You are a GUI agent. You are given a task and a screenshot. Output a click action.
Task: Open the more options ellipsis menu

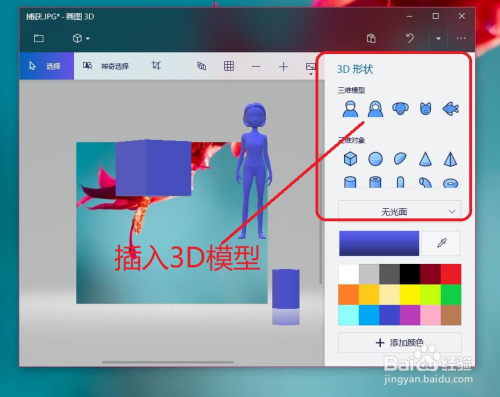(x=461, y=38)
